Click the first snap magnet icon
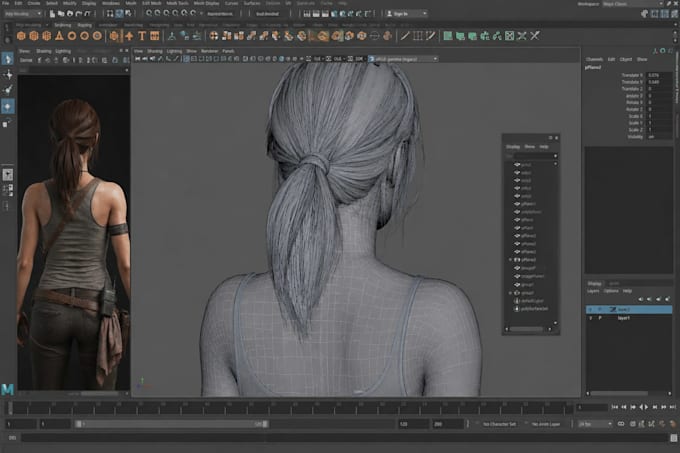 (149, 13)
